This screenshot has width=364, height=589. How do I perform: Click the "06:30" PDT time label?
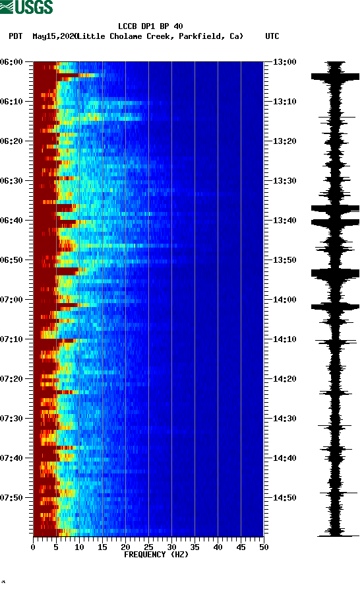coord(11,181)
